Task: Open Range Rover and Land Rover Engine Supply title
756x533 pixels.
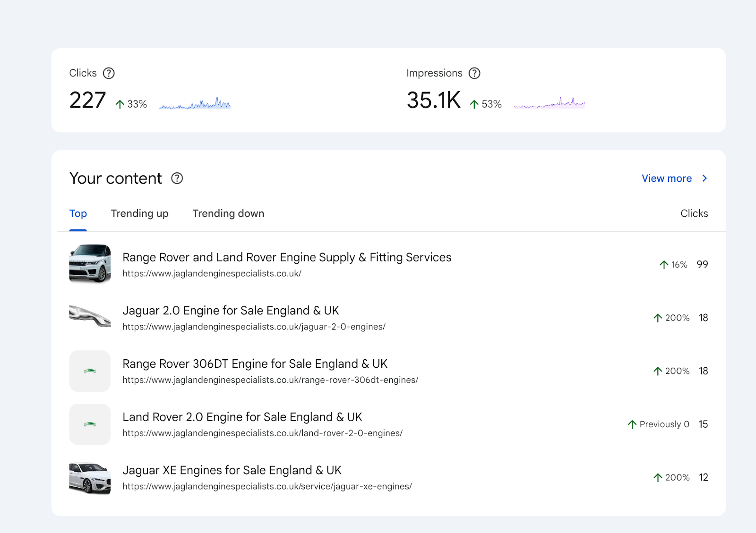Action: (287, 257)
